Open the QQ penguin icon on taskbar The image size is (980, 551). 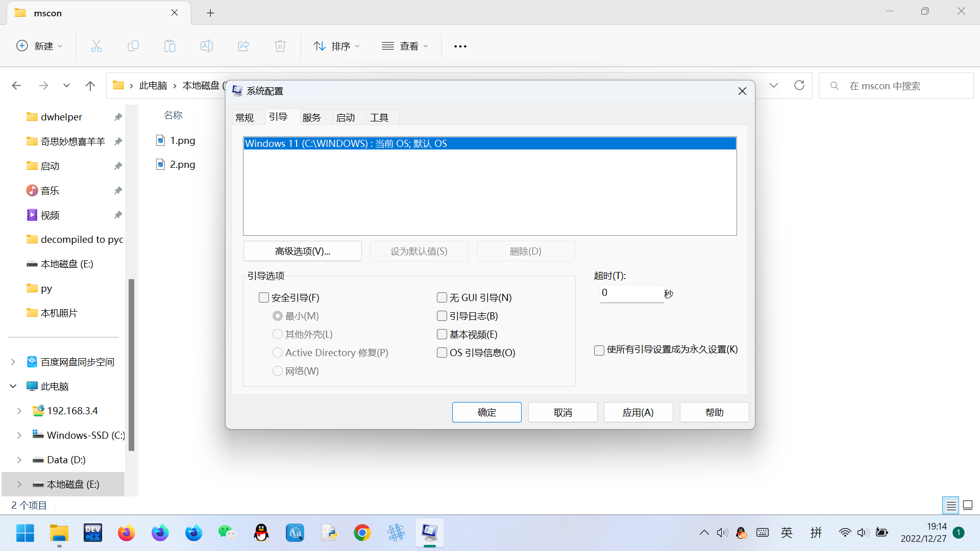pos(261,533)
